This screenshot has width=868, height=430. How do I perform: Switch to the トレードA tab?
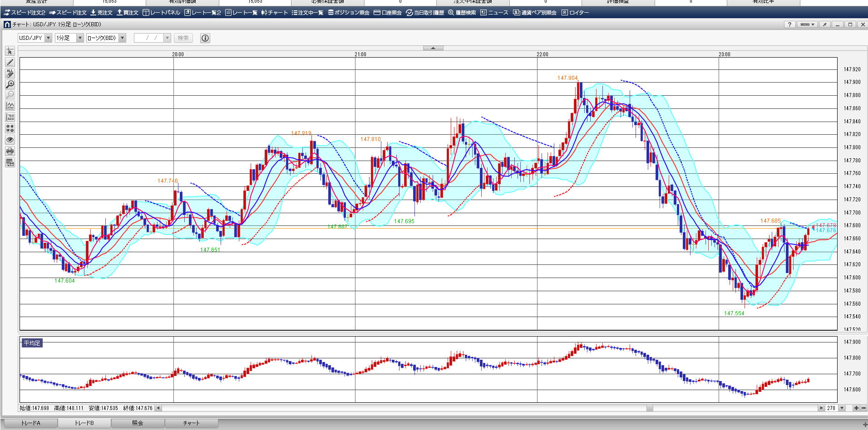[30, 423]
